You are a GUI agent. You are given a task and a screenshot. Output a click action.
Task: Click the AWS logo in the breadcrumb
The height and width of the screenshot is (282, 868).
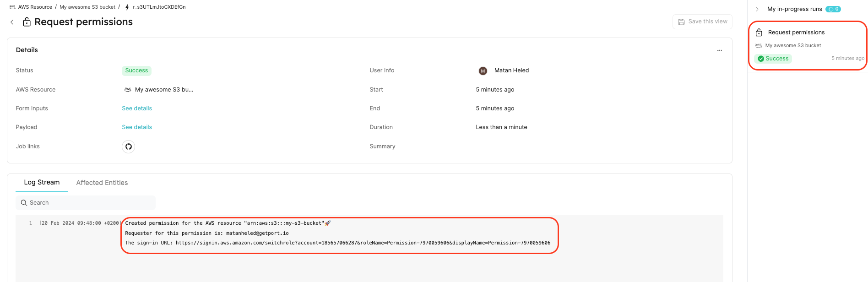(x=12, y=7)
